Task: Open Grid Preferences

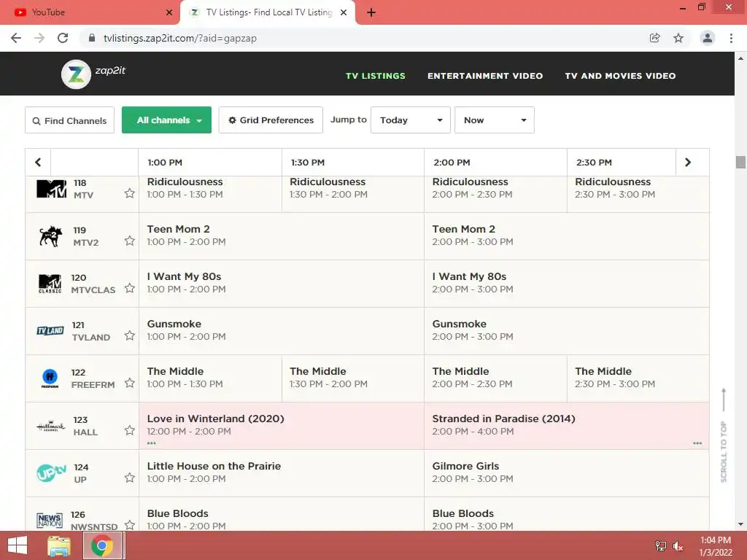Action: tap(271, 120)
